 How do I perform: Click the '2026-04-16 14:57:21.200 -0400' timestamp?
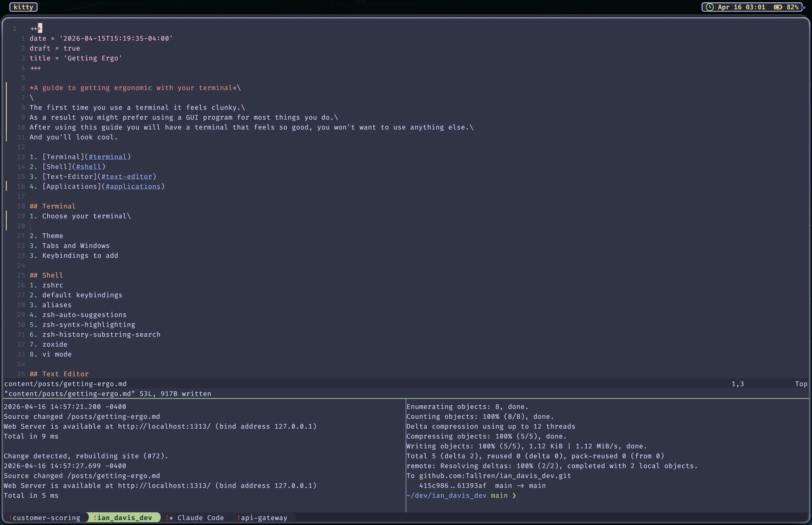coord(65,407)
